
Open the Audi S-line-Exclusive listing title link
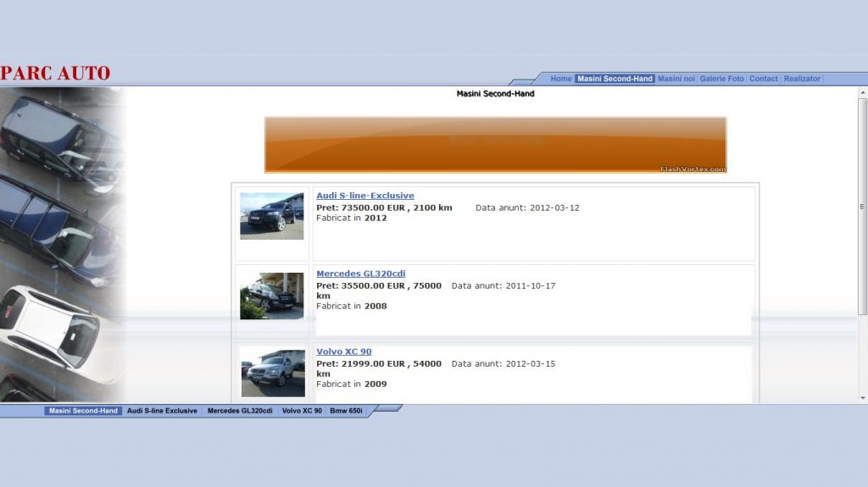coord(365,196)
